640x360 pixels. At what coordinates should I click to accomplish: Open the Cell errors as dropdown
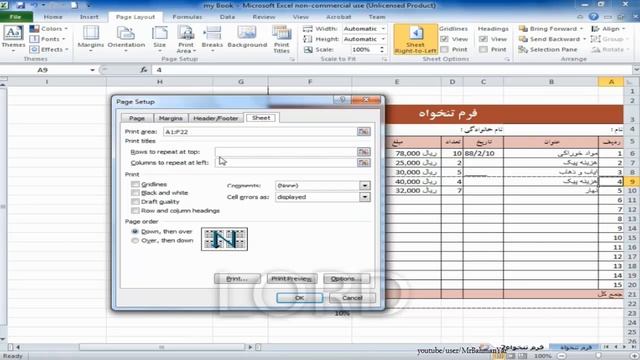364,197
